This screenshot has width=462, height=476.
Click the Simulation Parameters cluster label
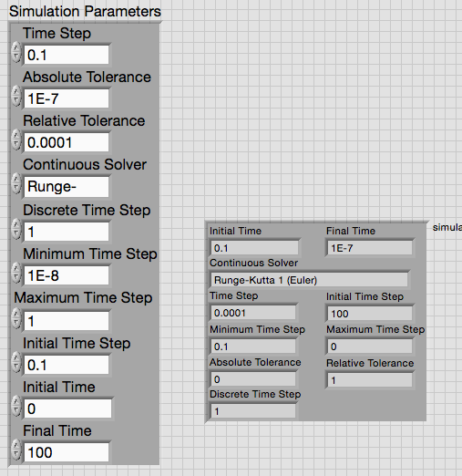click(85, 12)
